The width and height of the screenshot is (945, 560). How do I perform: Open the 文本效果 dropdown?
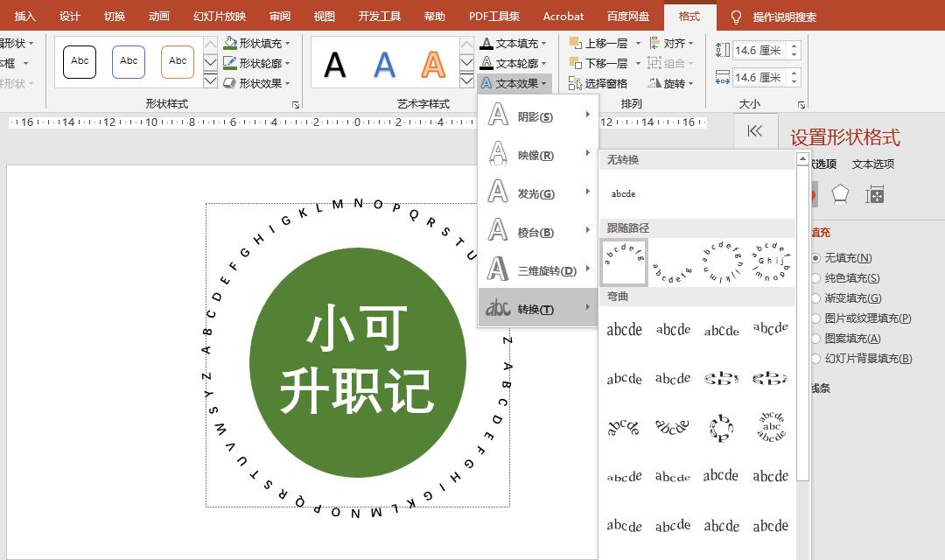pyautogui.click(x=511, y=82)
